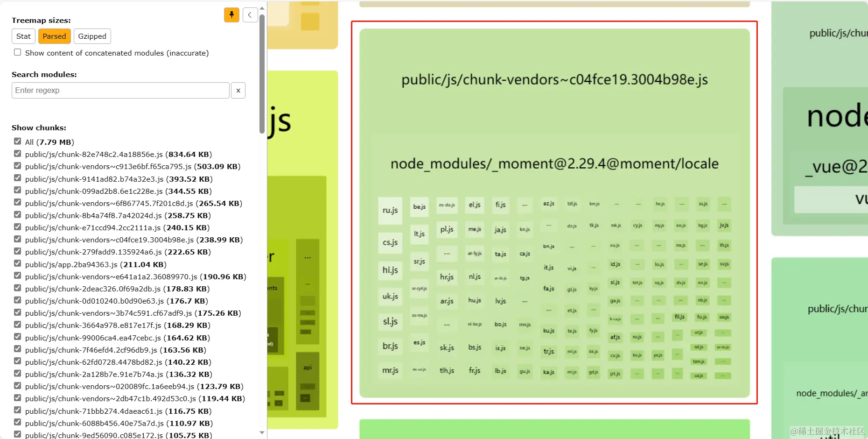Toggle chunk-2deac326.0f69a2db.js checkbox
Image resolution: width=868 pixels, height=439 pixels.
click(x=18, y=288)
